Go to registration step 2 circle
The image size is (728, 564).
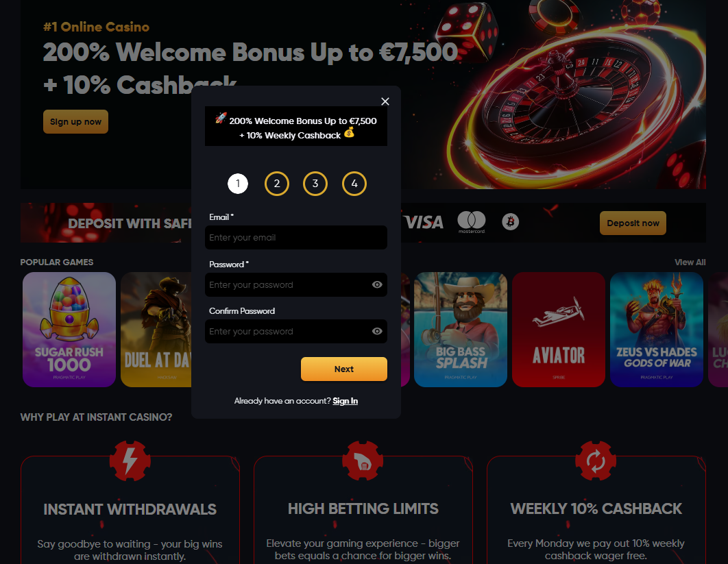point(277,184)
